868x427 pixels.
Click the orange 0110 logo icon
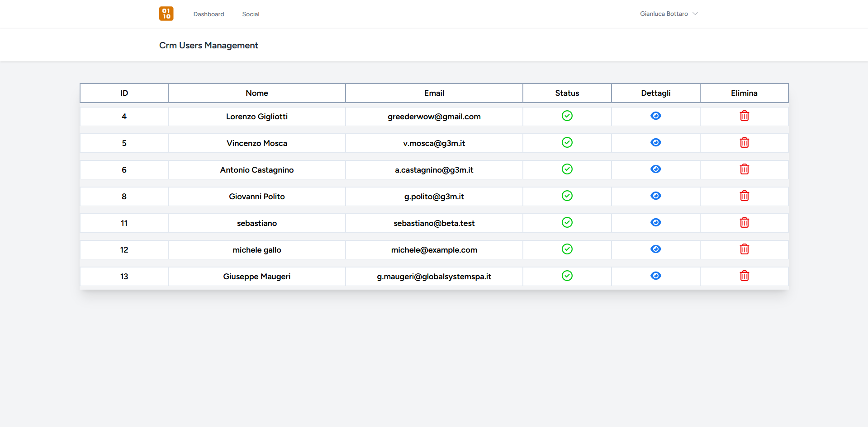pyautogui.click(x=166, y=14)
